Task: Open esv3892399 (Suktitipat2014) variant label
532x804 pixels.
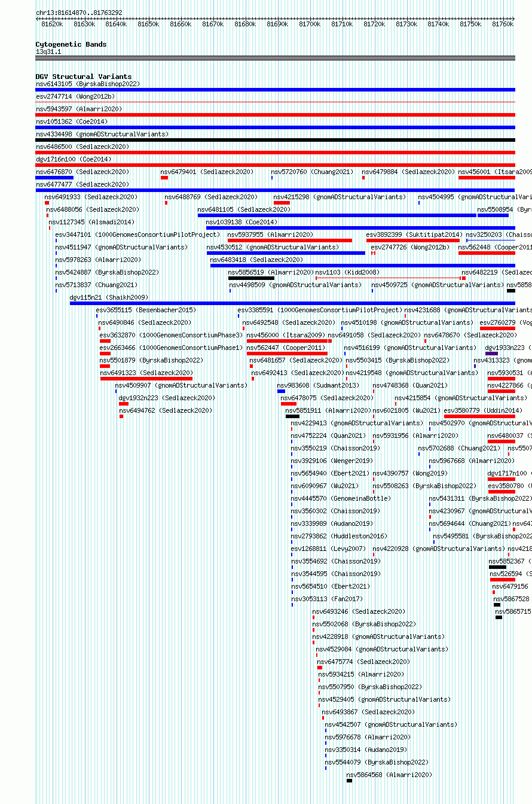Action: 414,234
